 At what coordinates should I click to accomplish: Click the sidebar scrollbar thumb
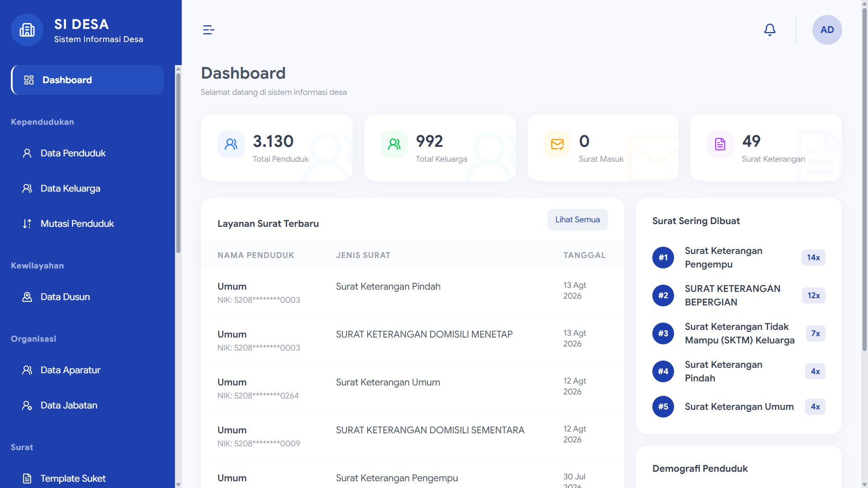[178, 163]
